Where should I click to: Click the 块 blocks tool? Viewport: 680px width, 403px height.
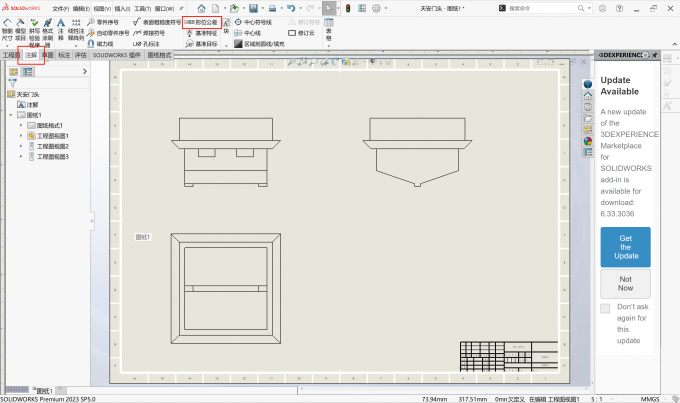[226, 26]
